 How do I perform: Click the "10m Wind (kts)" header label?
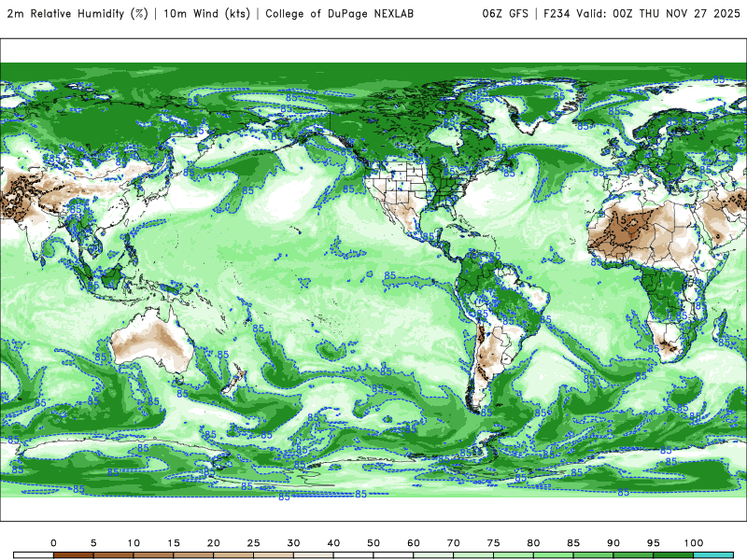click(206, 14)
